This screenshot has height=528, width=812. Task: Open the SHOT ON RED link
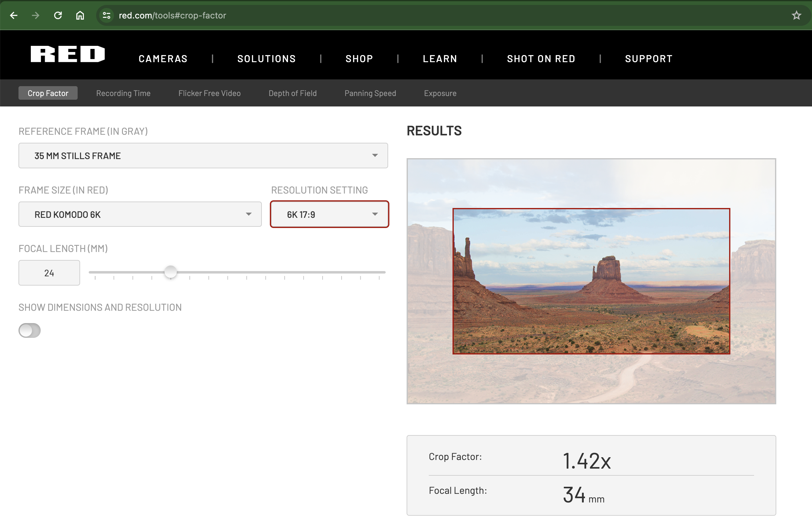[541, 59]
